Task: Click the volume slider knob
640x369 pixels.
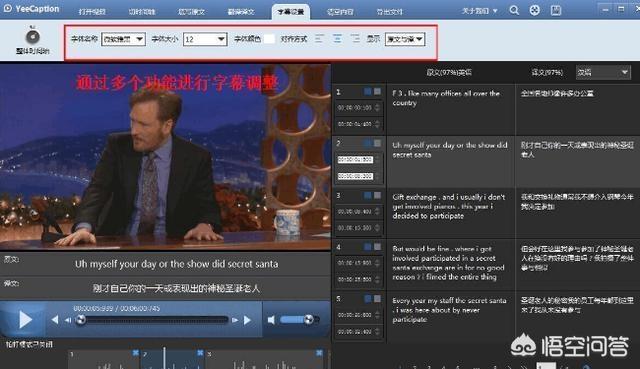Action: click(x=309, y=319)
